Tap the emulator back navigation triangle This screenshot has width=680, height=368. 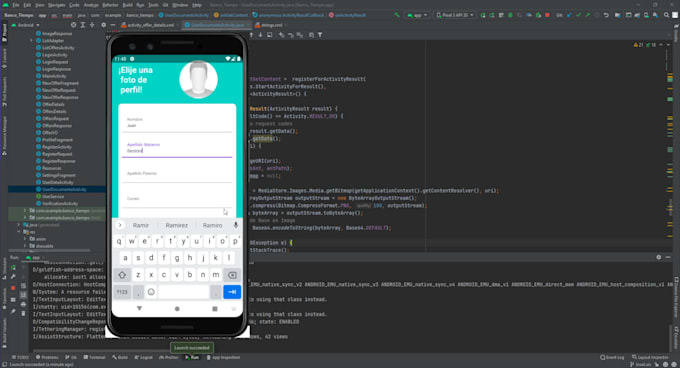[x=139, y=309]
